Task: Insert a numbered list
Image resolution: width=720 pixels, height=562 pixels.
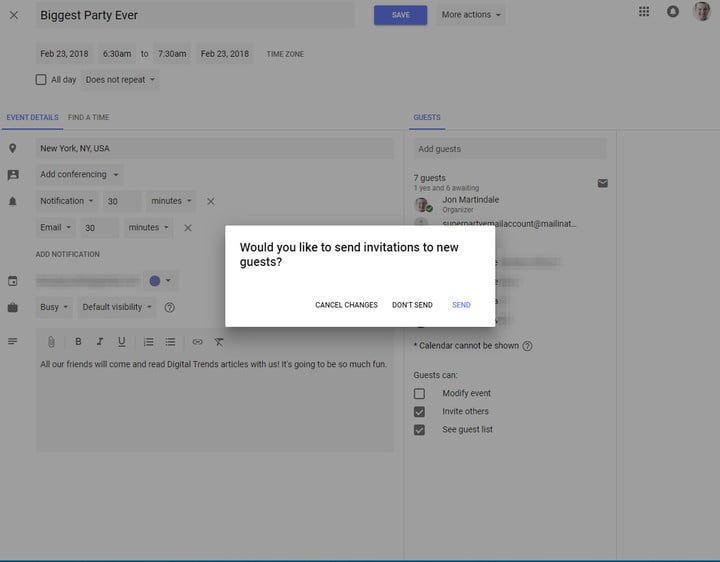Action: coord(149,342)
